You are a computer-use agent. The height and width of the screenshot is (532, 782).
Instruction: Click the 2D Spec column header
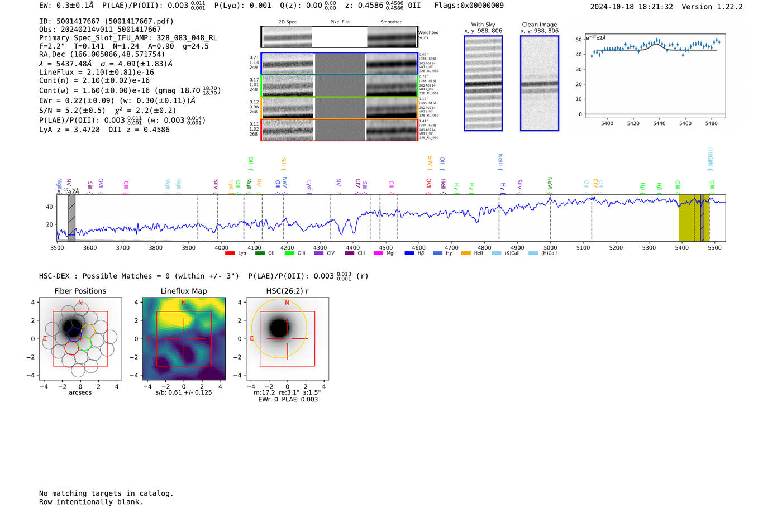coord(288,22)
